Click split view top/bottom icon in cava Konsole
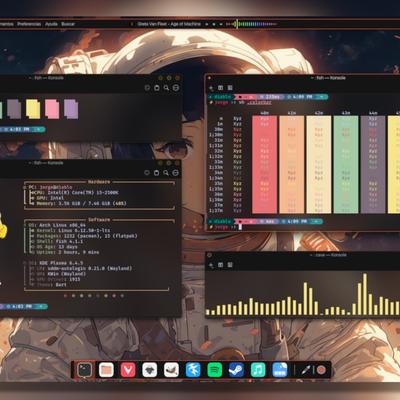Screen dimensions: 400x400 [230, 265]
